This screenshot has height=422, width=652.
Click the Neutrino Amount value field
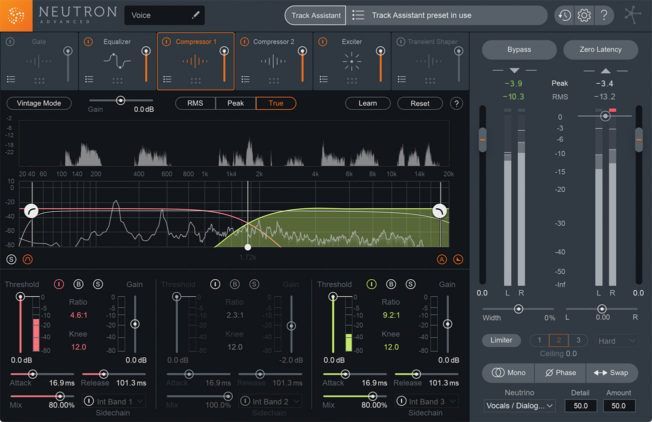619,406
